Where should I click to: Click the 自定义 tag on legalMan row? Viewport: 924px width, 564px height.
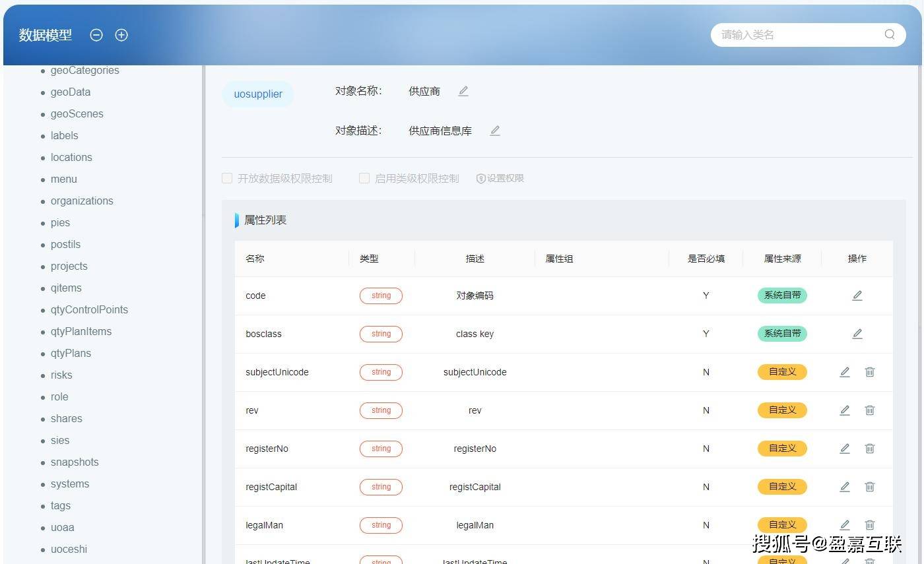point(782,524)
